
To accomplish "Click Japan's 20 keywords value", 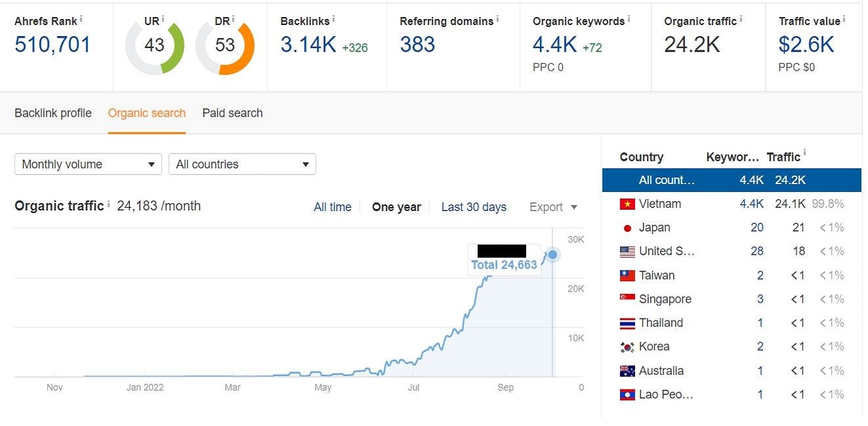I will [757, 227].
